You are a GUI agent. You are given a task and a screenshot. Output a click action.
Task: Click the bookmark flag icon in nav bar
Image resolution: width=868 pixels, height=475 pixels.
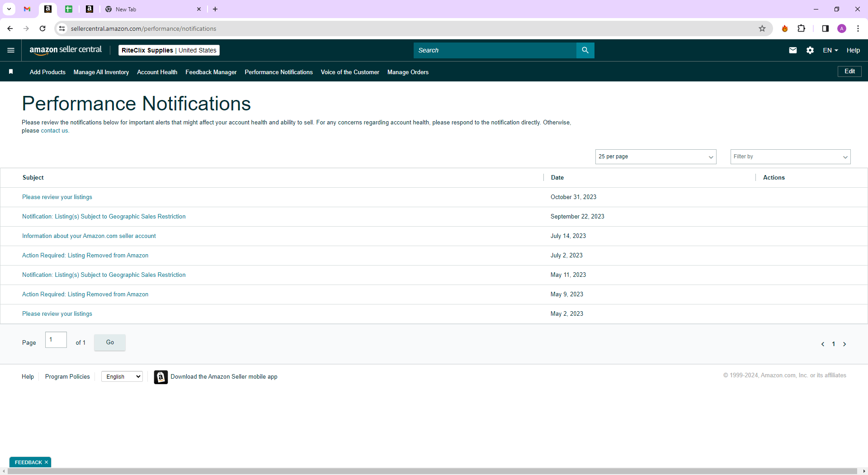[11, 71]
